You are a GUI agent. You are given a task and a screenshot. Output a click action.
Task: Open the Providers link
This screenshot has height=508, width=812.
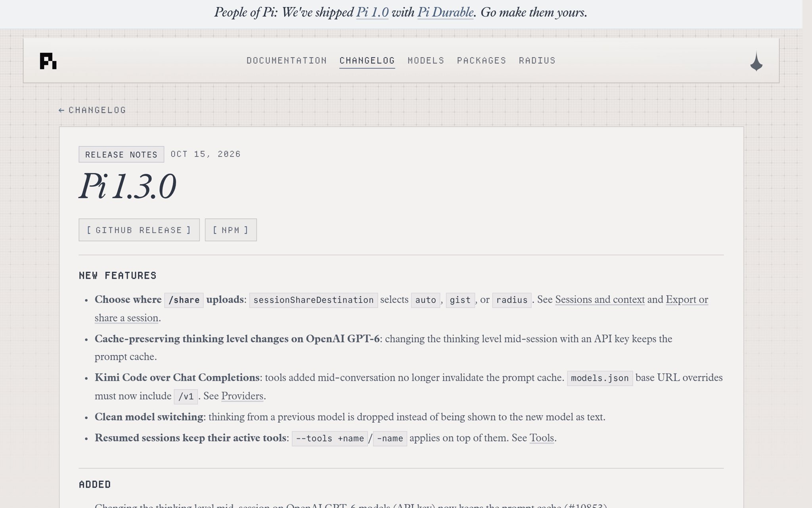(242, 396)
